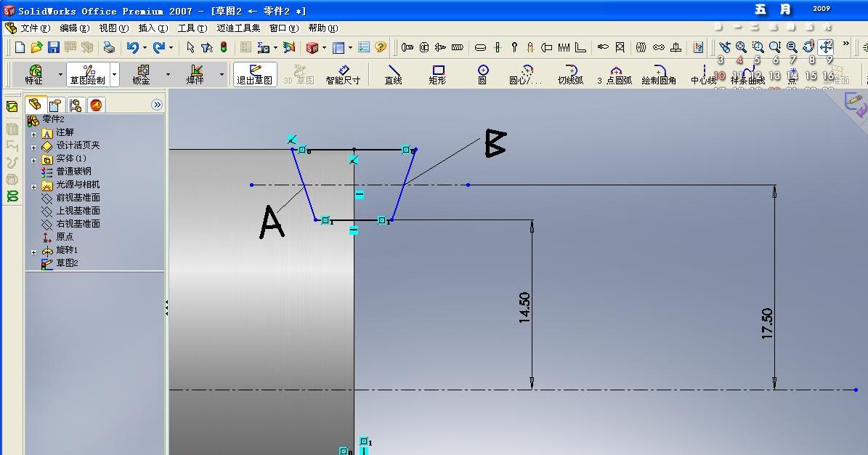868x455 pixels.
Task: Open the 编辑 Edit menu
Action: 75,28
